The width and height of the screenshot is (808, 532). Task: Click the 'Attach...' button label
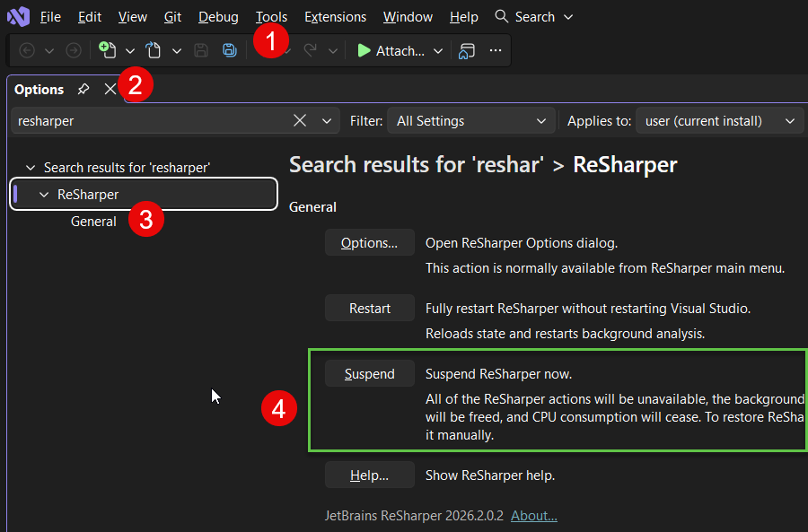(400, 51)
